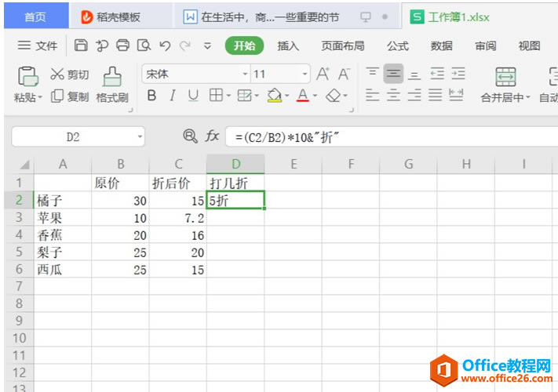This screenshot has height=392, width=558.
Task: Click the distributed alignment icon
Action: click(456, 95)
